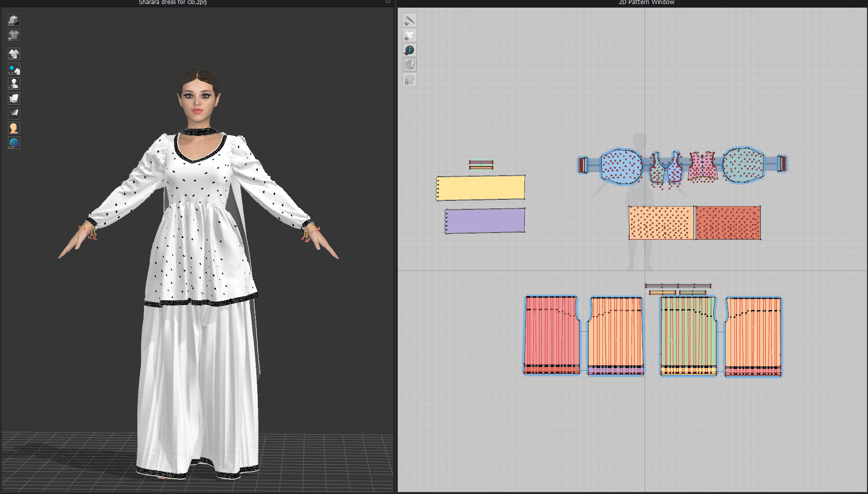Click the Sharara dress project title bar

point(172,2)
